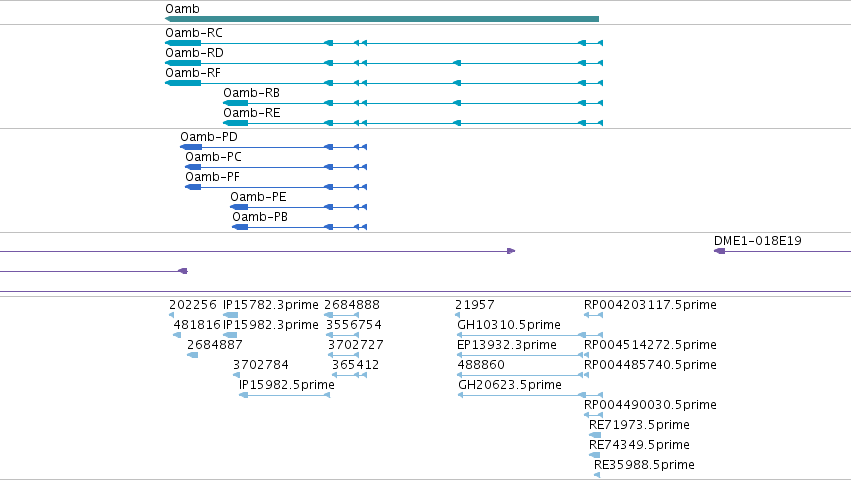The height and width of the screenshot is (480, 851).
Task: Click the EP13932.3prime EST label
Action: click(507, 345)
